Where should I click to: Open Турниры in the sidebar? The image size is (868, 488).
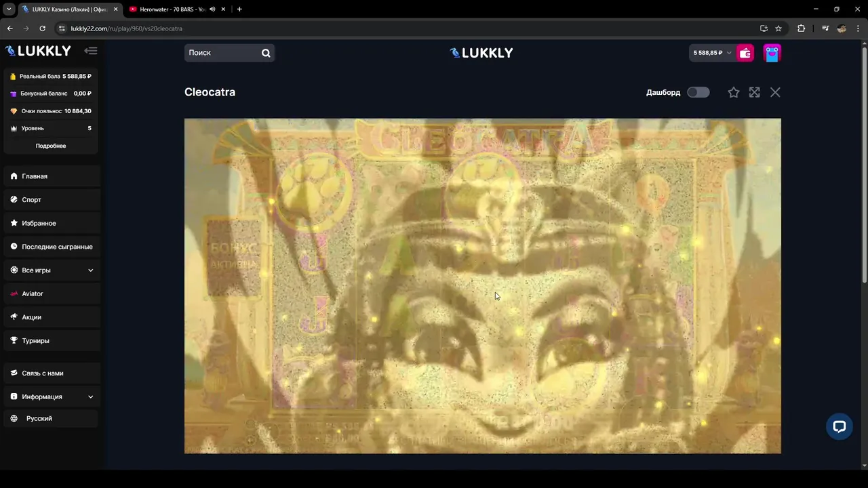52,341
